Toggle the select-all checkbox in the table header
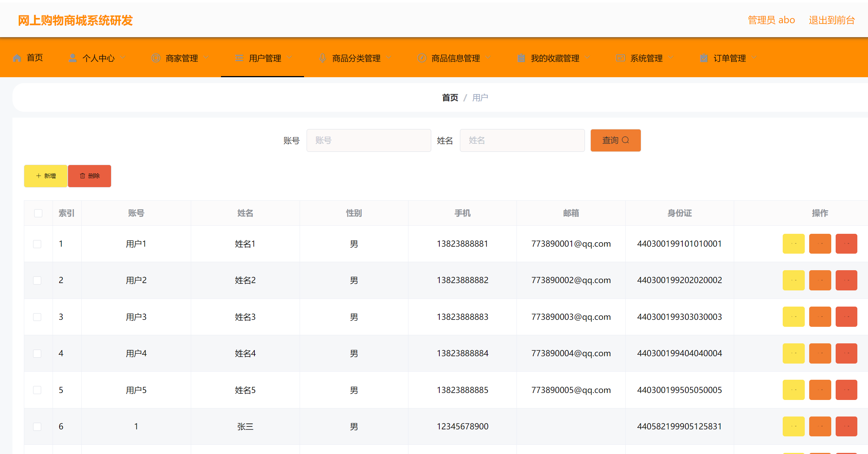868x454 pixels. click(x=38, y=213)
